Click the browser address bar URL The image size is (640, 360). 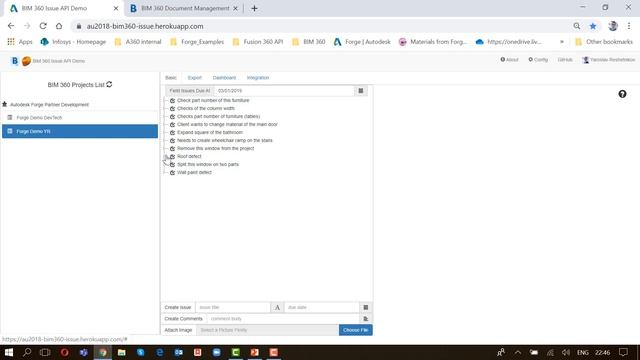145,26
